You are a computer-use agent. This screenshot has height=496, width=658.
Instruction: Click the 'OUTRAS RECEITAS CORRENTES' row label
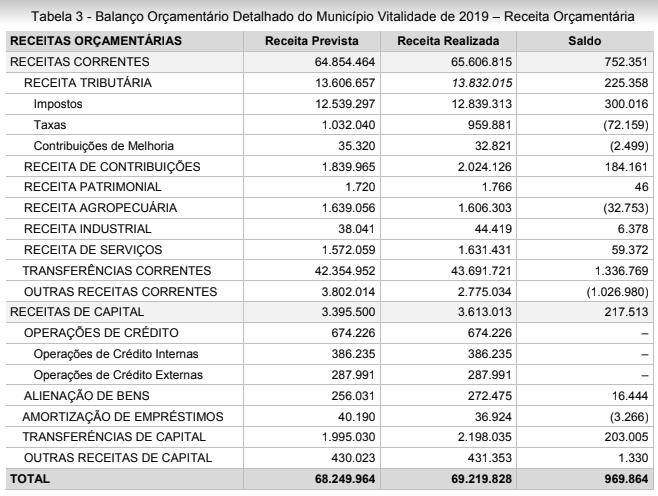tap(120, 292)
